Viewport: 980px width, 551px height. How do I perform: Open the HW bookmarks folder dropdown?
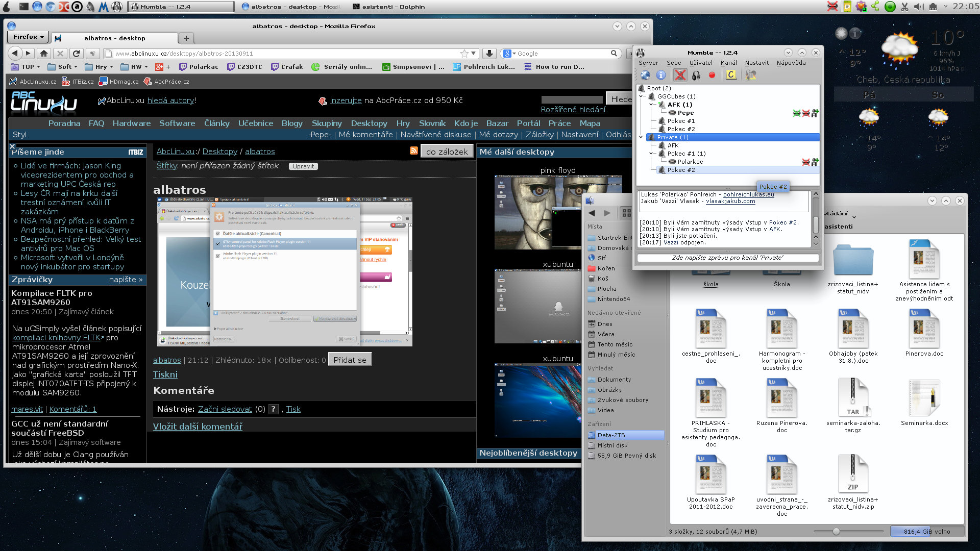click(x=134, y=67)
